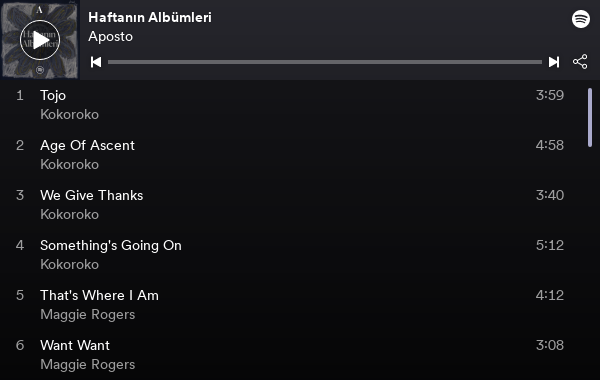Play the Haftanın Albümleri playlist
This screenshot has width=600, height=380.
point(40,40)
